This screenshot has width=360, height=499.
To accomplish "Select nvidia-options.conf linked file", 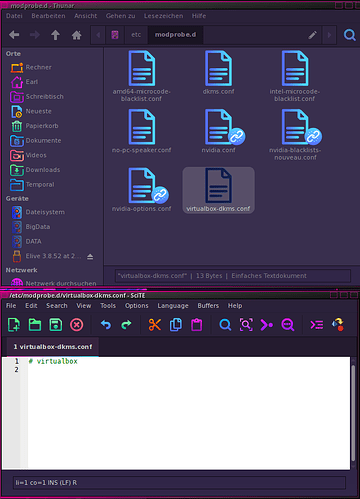I will coord(142,190).
